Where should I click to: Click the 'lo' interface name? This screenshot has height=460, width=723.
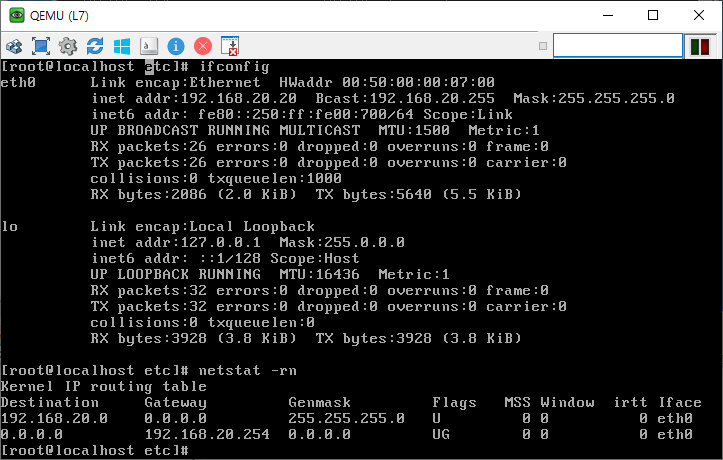click(x=10, y=227)
